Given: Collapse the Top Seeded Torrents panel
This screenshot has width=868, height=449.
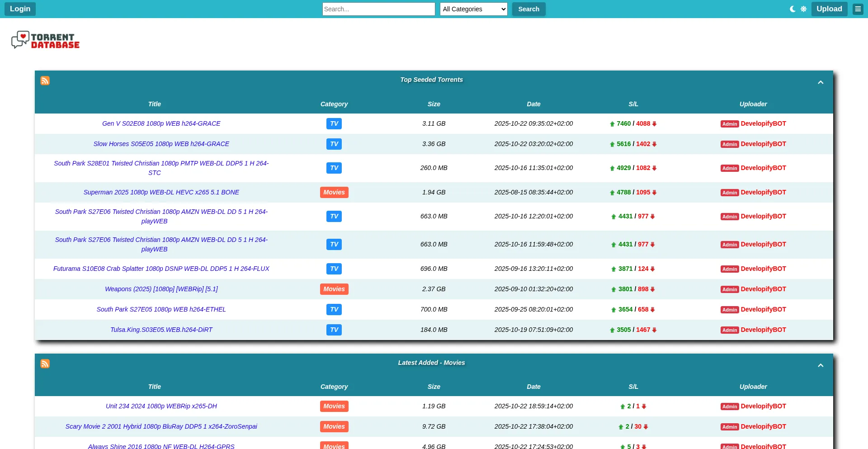Looking at the screenshot, I should pos(821,82).
